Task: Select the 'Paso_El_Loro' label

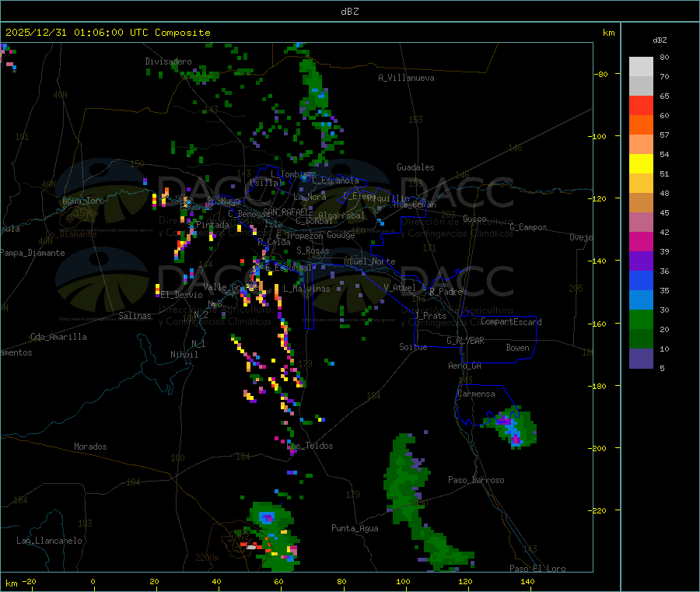Action: pos(538,569)
